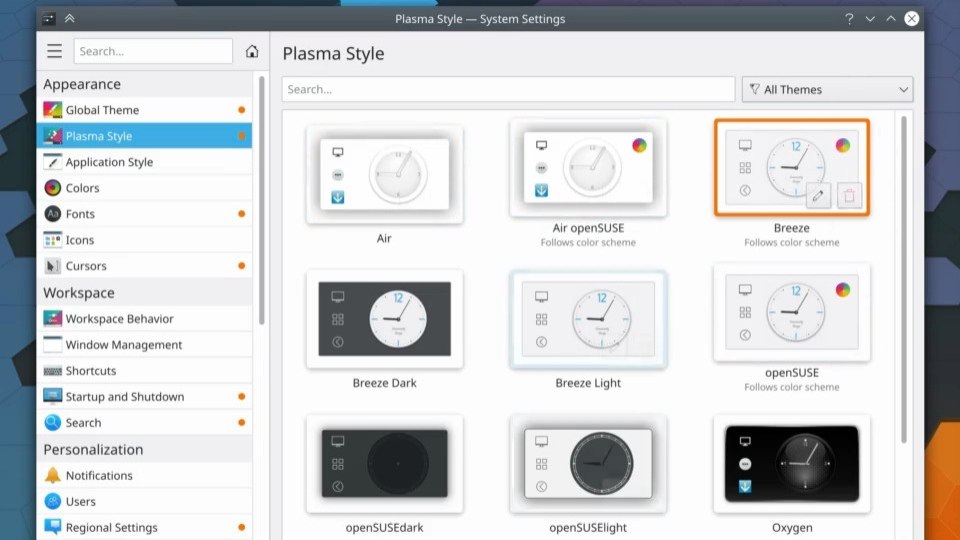The height and width of the screenshot is (540, 960).
Task: Select the Breeze Light theme
Action: point(588,319)
